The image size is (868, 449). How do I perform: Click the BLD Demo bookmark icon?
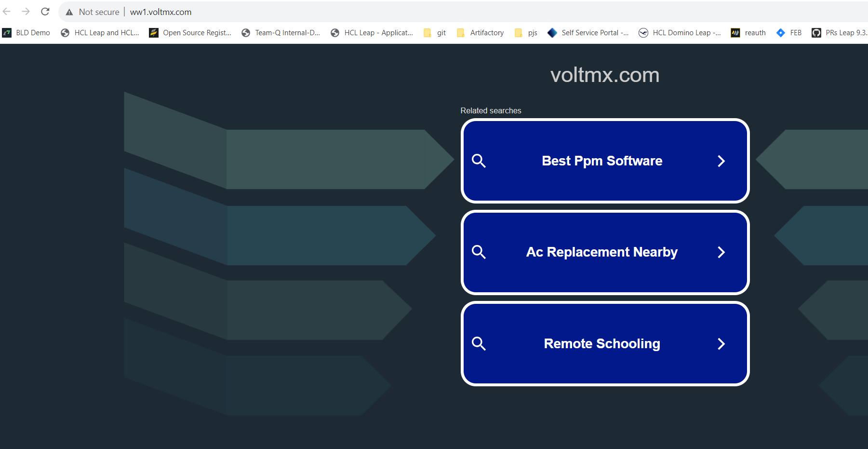(7, 32)
